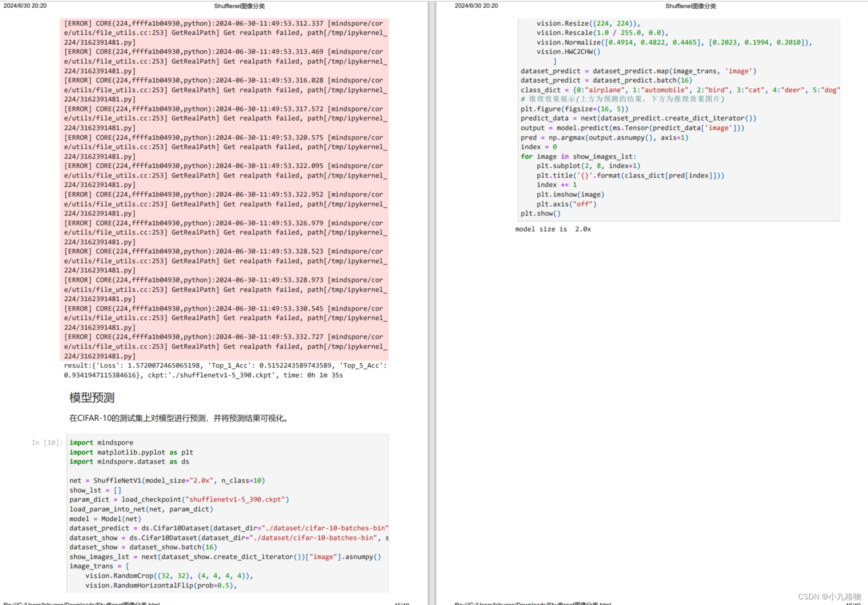Screen dimensions: 868x605
Task: Select the error line timestamped 11:49:53.320.575
Action: tap(224, 138)
